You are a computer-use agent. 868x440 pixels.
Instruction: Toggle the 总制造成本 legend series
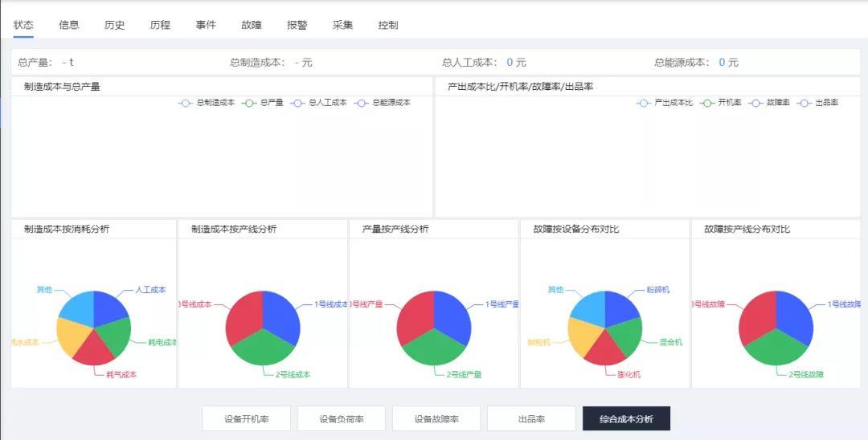click(x=207, y=103)
